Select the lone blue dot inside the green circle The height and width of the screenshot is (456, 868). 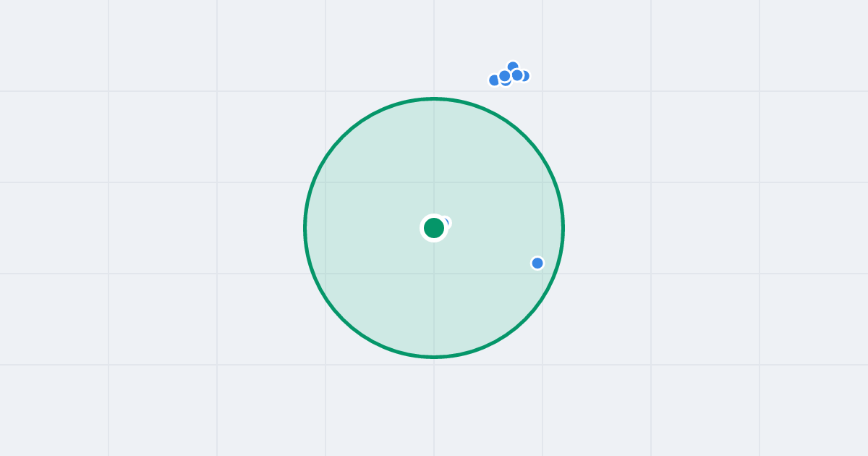pyautogui.click(x=537, y=263)
